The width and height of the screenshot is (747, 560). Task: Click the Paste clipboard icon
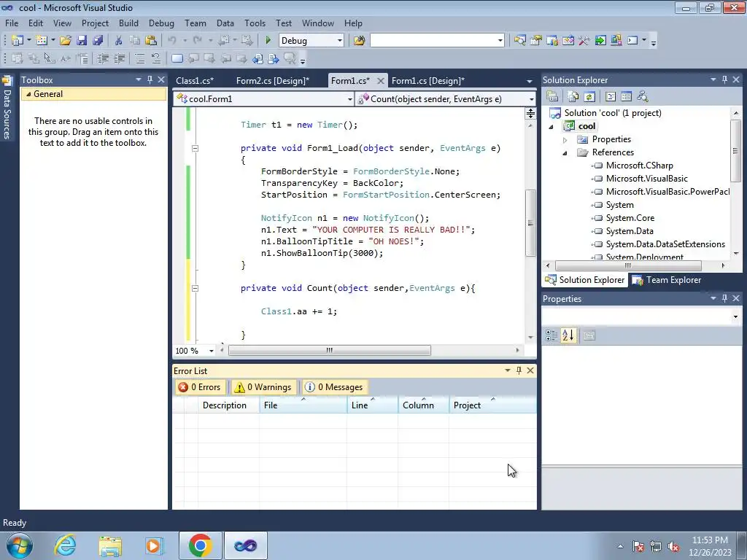click(x=151, y=41)
